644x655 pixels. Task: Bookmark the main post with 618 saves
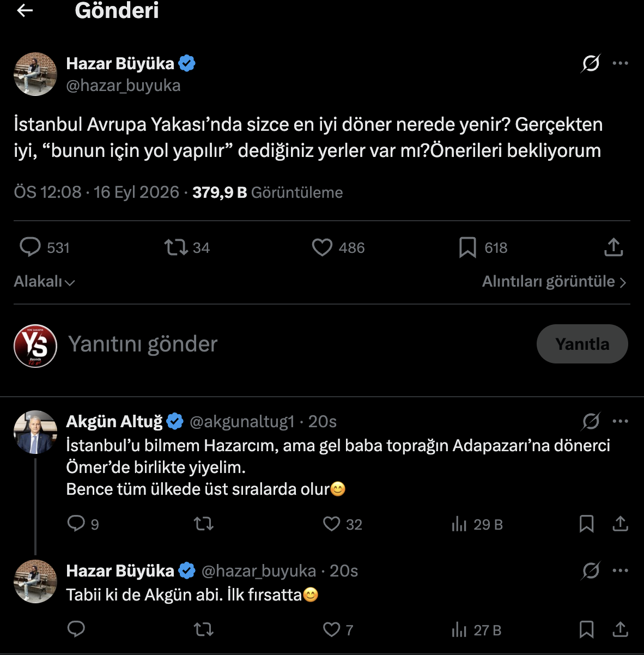[483, 247]
